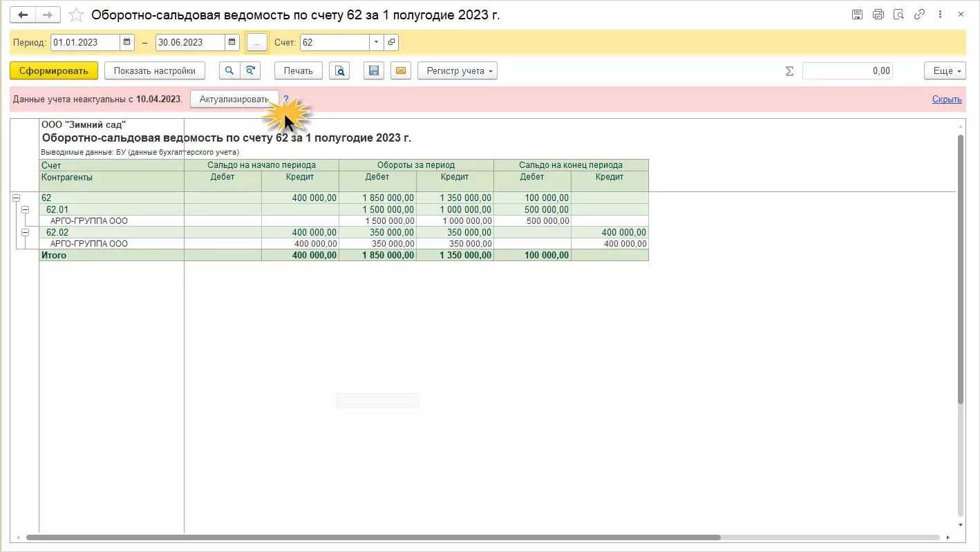Select АРГО-ГРУППА ООО under 62.02
The width and height of the screenshot is (980, 552).
pyautogui.click(x=111, y=244)
